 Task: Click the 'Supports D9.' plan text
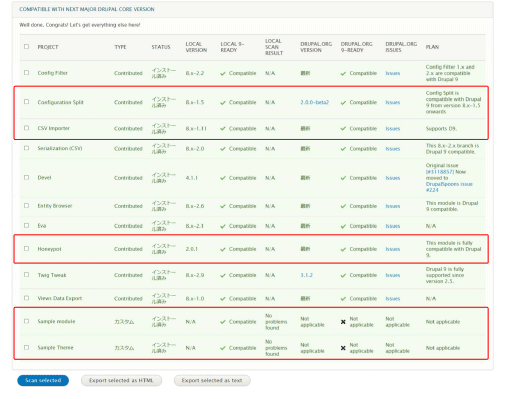pyautogui.click(x=441, y=129)
